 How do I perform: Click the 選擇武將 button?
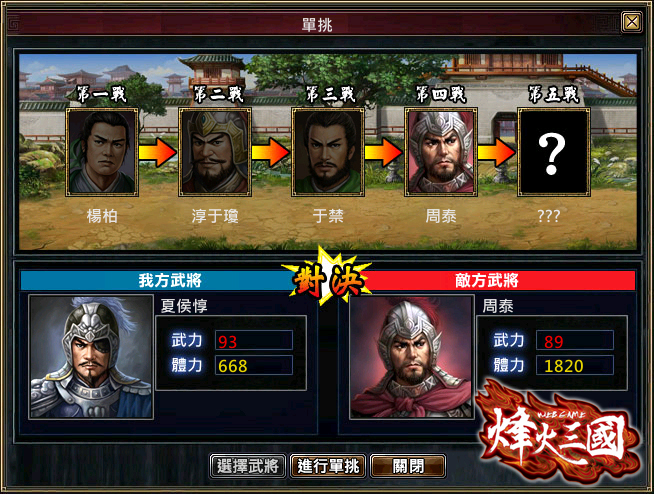(x=248, y=466)
